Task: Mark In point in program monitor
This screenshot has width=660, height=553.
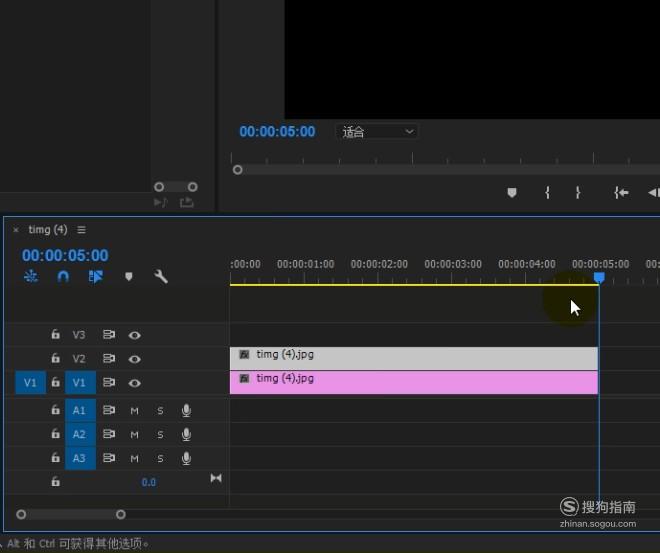Action: coord(547,193)
